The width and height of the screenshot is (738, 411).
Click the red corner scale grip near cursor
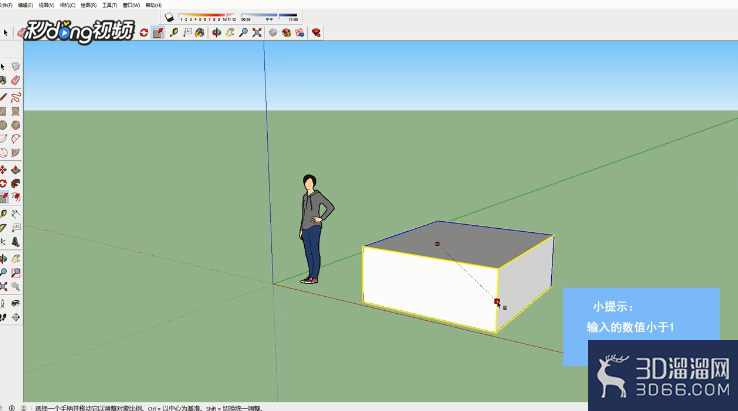497,301
